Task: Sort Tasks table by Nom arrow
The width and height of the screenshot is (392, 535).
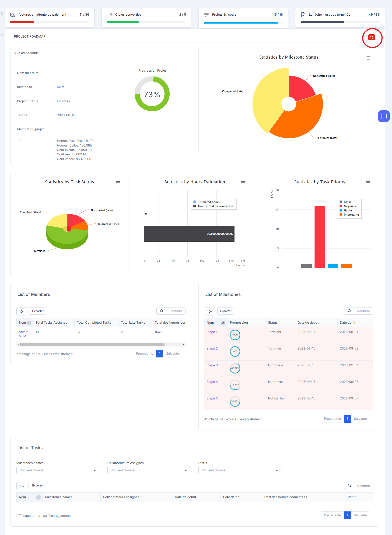Action: pyautogui.click(x=38, y=497)
